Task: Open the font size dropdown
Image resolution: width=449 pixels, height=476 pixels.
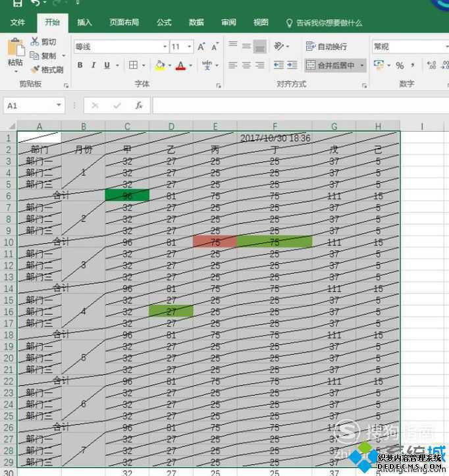Action: [x=190, y=47]
